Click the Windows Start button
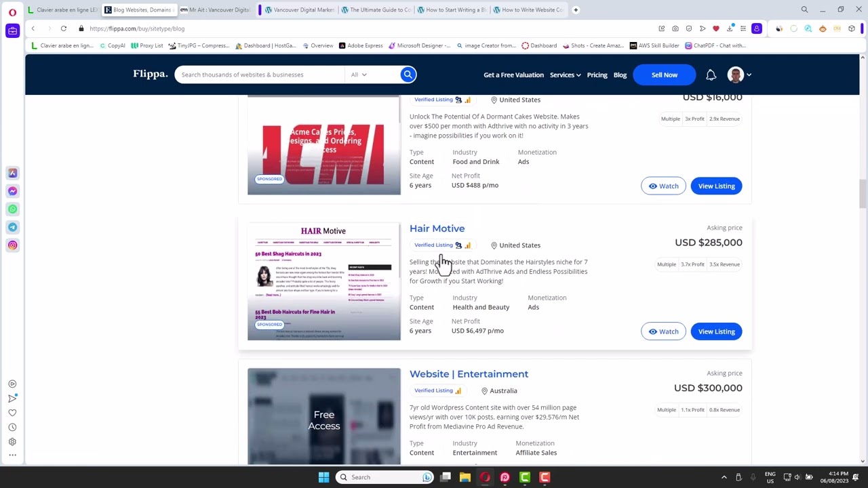Screen dimensions: 868x488 pyautogui.click(x=323, y=477)
